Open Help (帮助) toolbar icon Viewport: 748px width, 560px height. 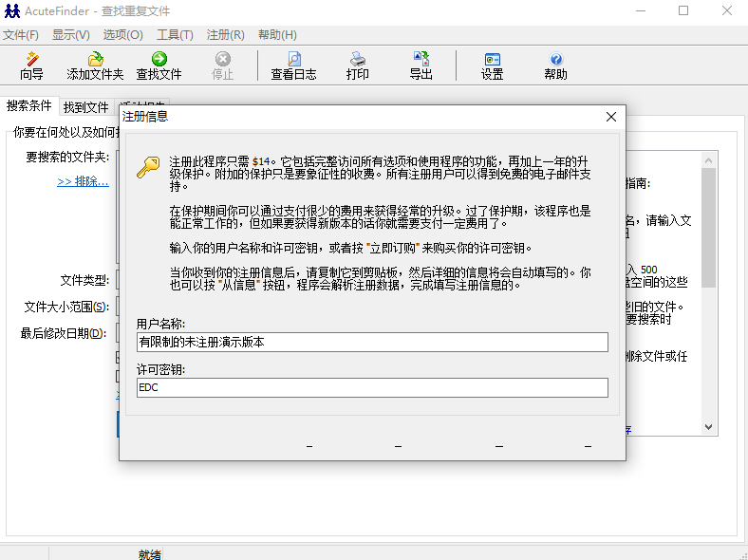pyautogui.click(x=555, y=59)
